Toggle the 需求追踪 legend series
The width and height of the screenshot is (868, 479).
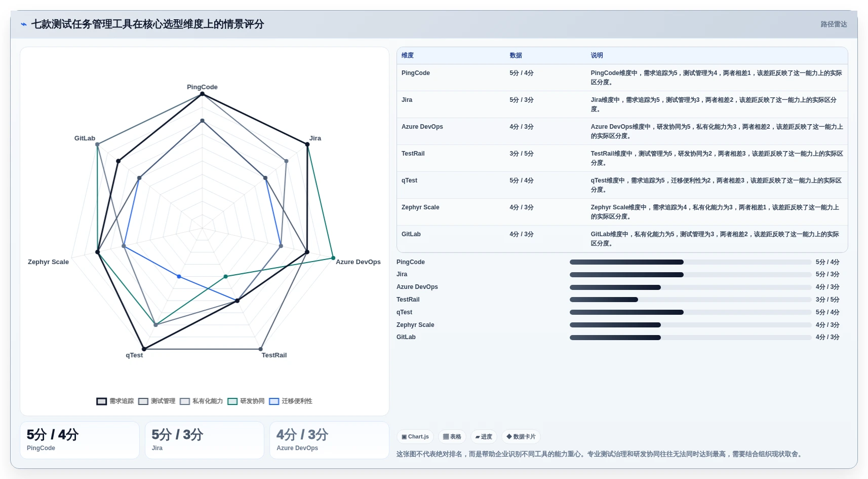(115, 401)
